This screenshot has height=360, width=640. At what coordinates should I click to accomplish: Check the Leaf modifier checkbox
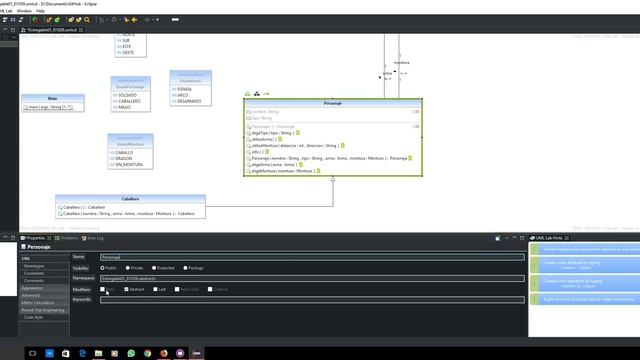(155, 289)
